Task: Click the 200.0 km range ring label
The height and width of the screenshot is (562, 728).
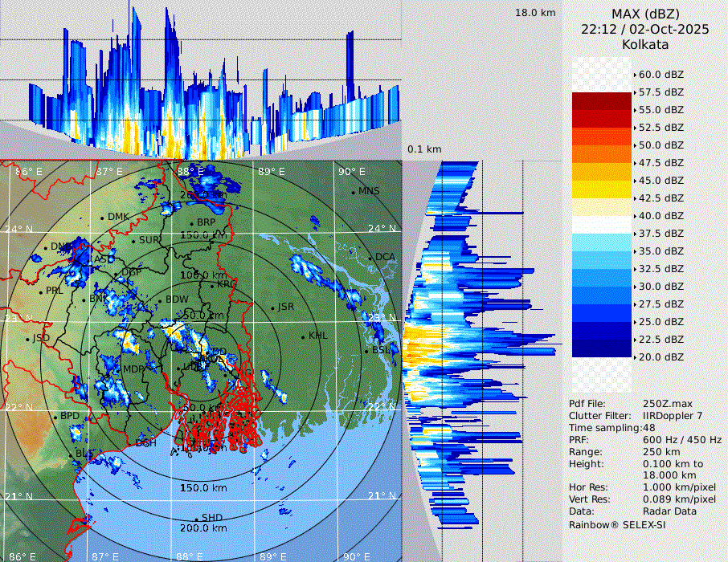Action: (x=203, y=528)
